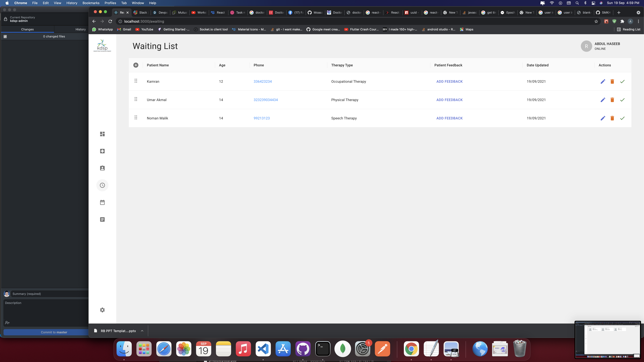Click ADD FEEDBACK for Umar Akmal
The width and height of the screenshot is (644, 362).
point(449,100)
